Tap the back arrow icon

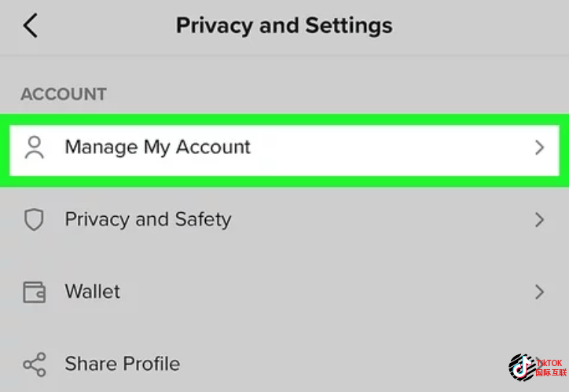click(30, 26)
